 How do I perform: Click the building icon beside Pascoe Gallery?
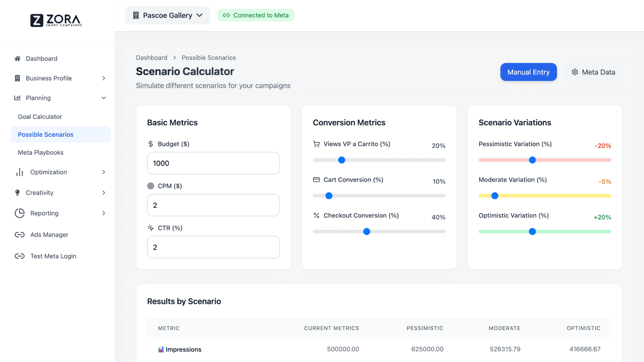click(136, 15)
